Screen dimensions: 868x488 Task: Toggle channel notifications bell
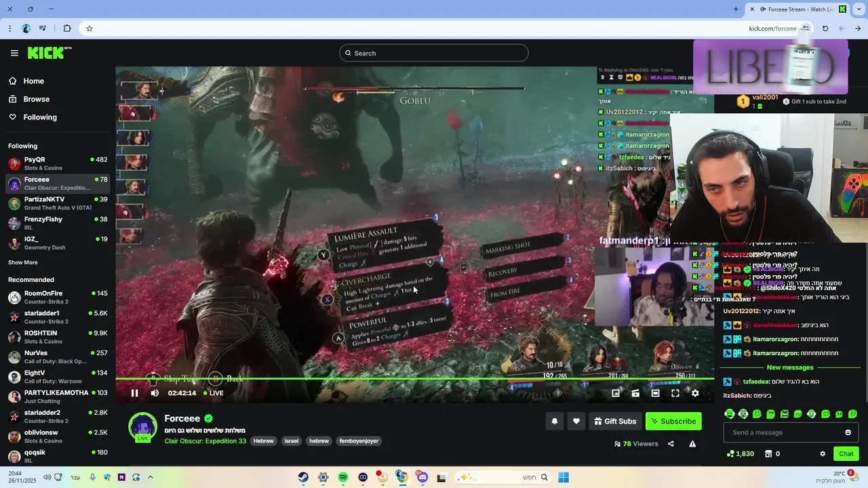click(x=555, y=421)
